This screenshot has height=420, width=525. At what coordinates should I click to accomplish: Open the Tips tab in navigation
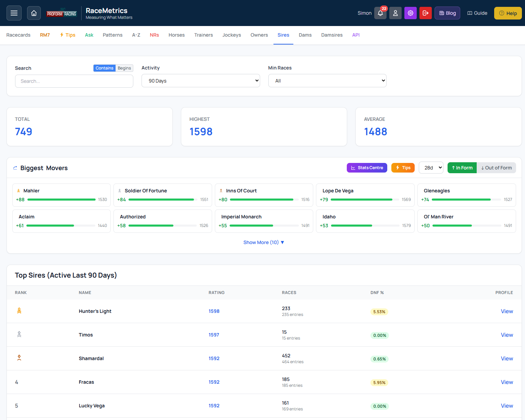pyautogui.click(x=68, y=35)
